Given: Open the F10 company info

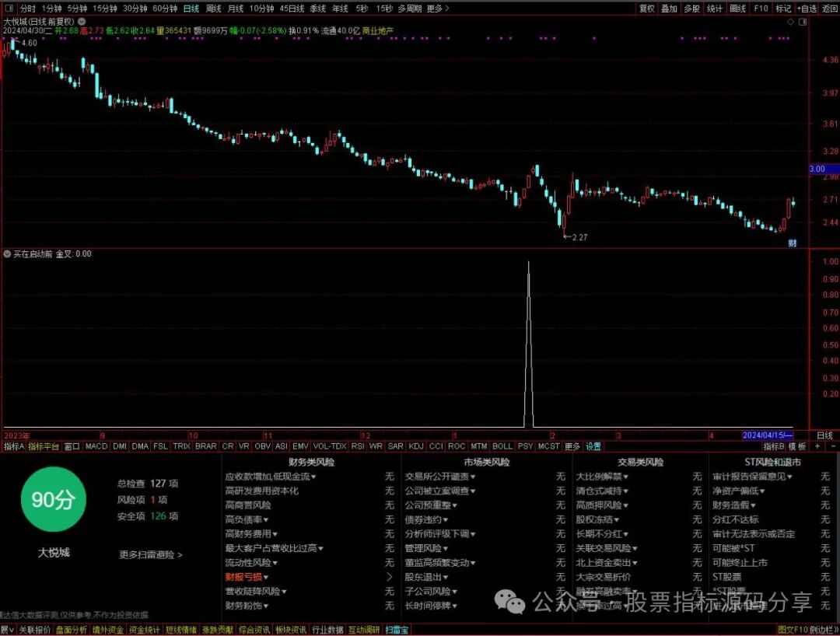Looking at the screenshot, I should tap(761, 9).
